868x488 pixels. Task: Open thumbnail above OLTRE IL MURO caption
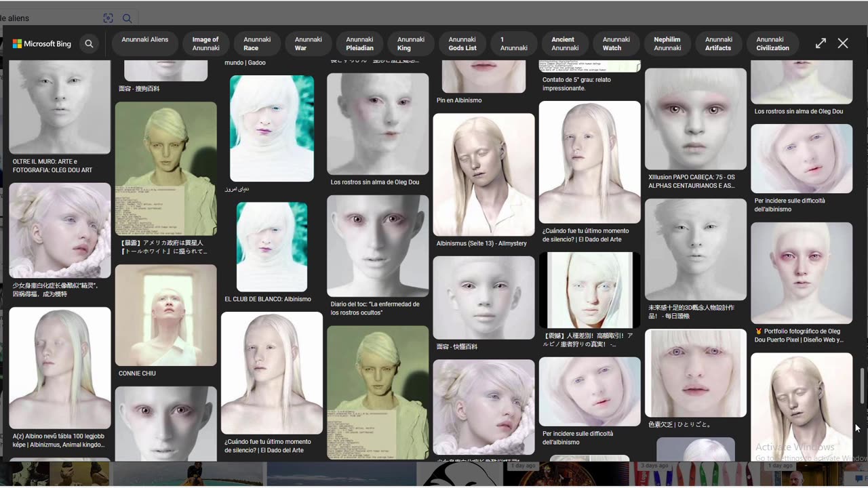pyautogui.click(x=60, y=106)
